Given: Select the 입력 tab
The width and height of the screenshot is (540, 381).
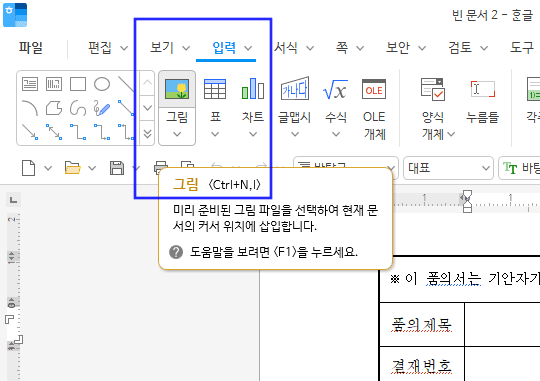Looking at the screenshot, I should click(x=224, y=48).
